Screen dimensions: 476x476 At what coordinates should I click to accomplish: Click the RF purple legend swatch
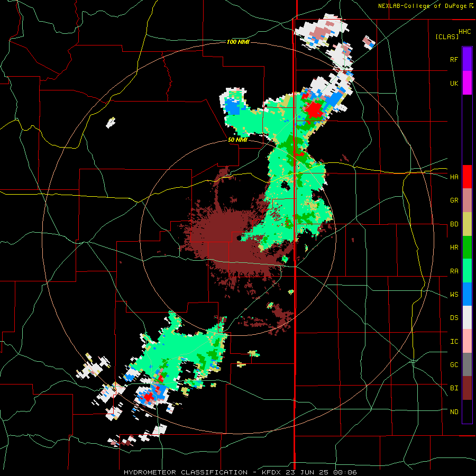(x=467, y=59)
